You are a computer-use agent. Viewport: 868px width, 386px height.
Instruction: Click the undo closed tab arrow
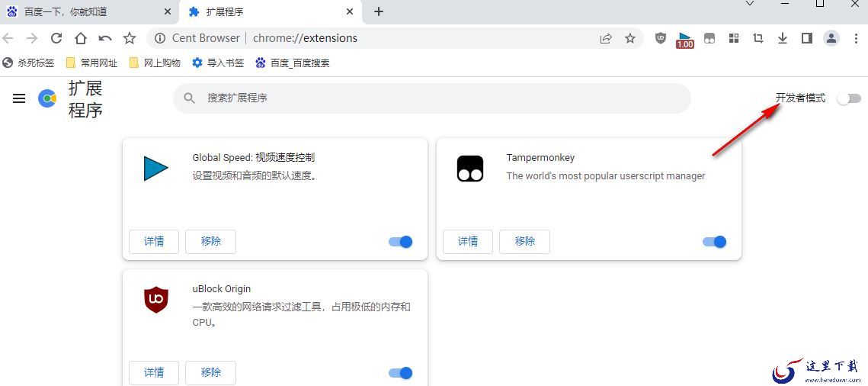click(105, 38)
